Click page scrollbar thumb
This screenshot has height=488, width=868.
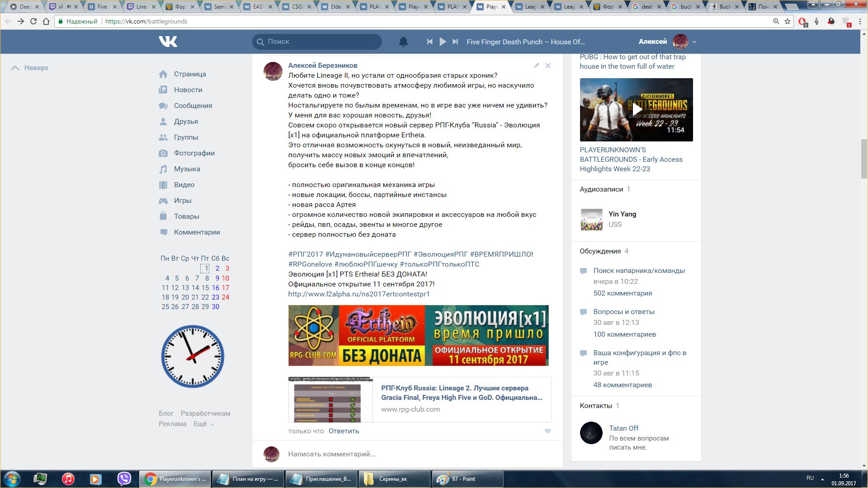864,159
